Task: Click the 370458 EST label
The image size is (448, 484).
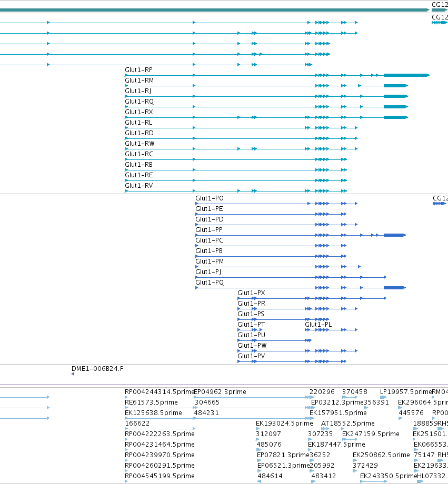Action: [355, 392]
